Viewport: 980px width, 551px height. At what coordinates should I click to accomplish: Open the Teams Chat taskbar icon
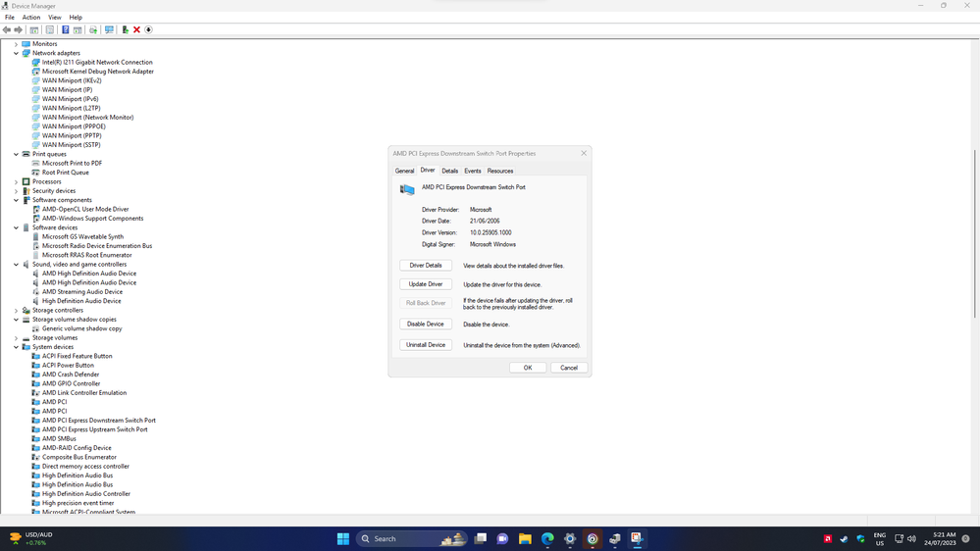pos(502,538)
